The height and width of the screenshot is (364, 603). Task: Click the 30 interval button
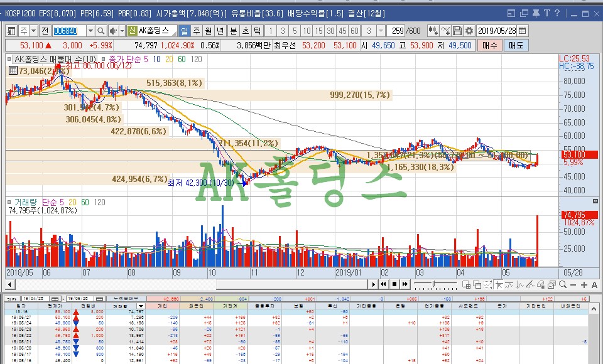[x=331, y=31]
